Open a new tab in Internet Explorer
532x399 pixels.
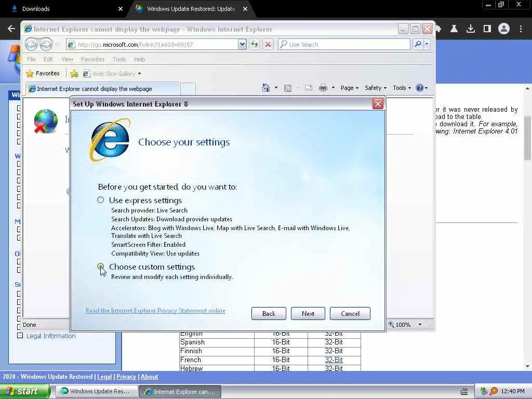188,89
